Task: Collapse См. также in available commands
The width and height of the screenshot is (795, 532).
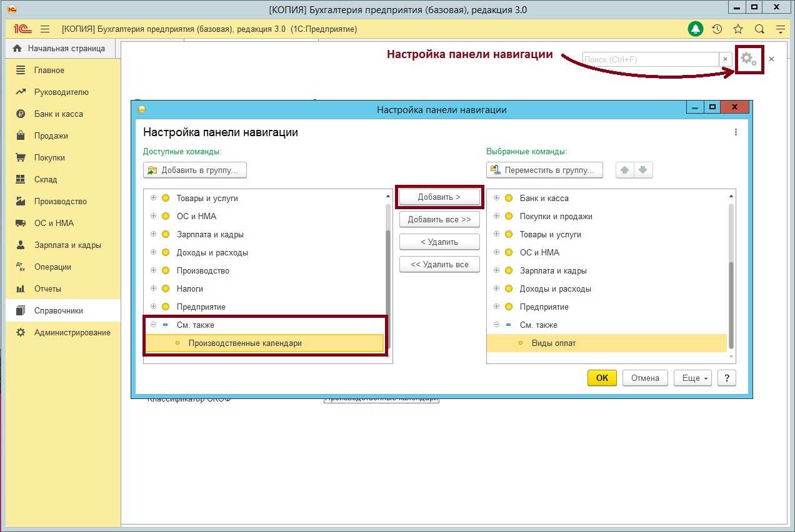Action: 154,325
